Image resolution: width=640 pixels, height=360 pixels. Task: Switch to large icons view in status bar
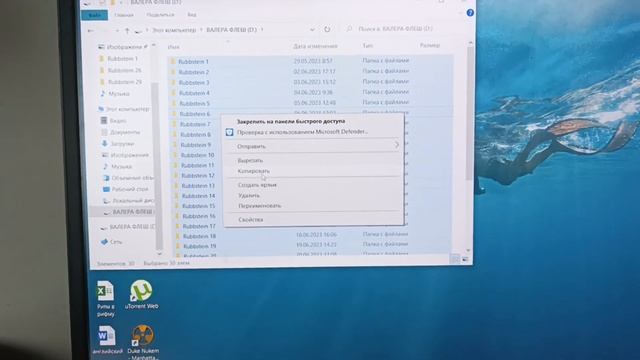coord(465,259)
